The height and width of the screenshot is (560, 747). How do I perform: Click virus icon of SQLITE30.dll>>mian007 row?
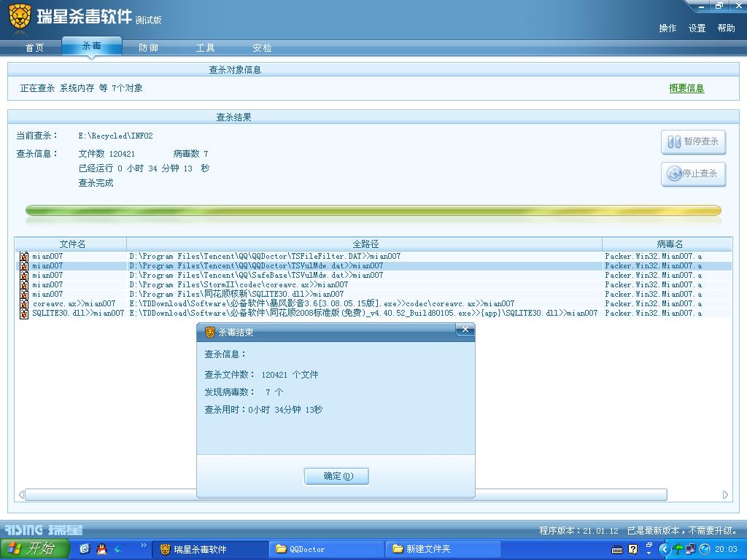pos(24,314)
